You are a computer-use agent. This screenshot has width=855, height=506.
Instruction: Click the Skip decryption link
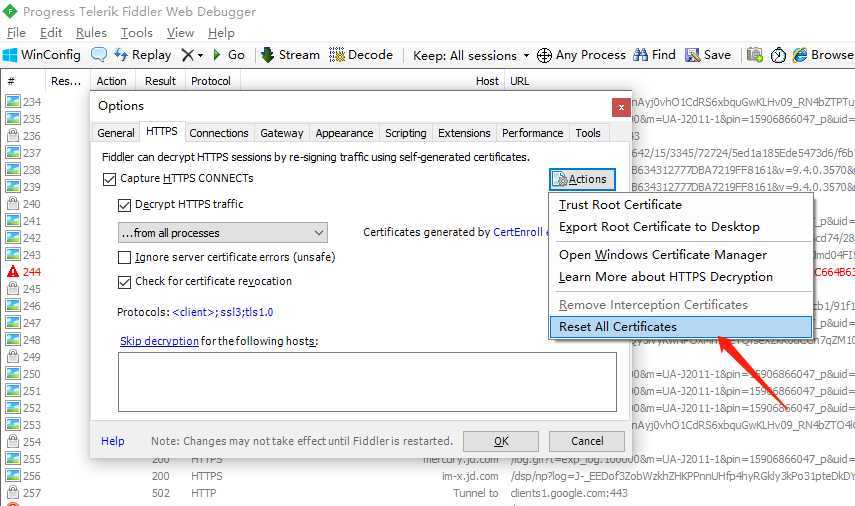[x=159, y=341]
